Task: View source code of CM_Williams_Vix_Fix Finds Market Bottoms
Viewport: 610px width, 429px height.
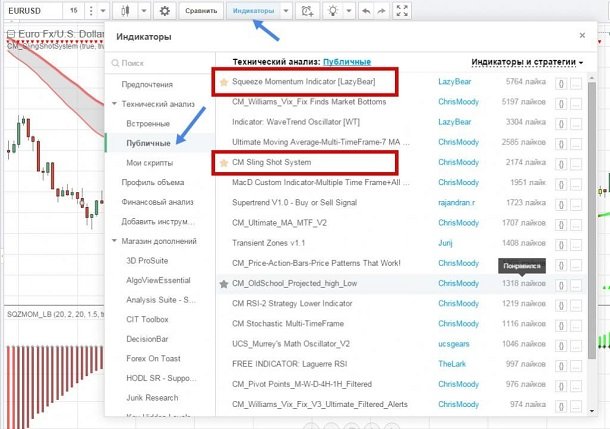Action: (x=561, y=103)
